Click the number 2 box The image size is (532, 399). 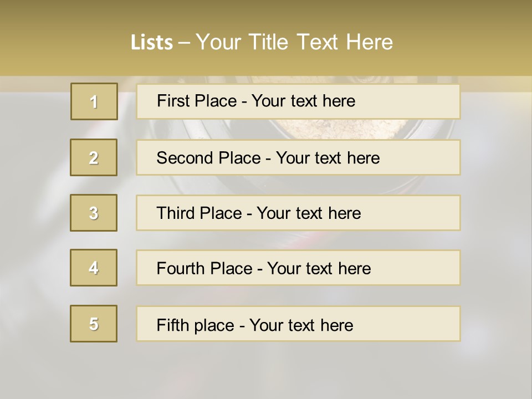(94, 157)
